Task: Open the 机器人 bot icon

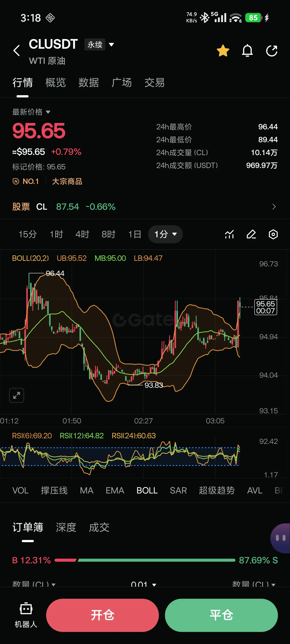Action: click(26, 615)
